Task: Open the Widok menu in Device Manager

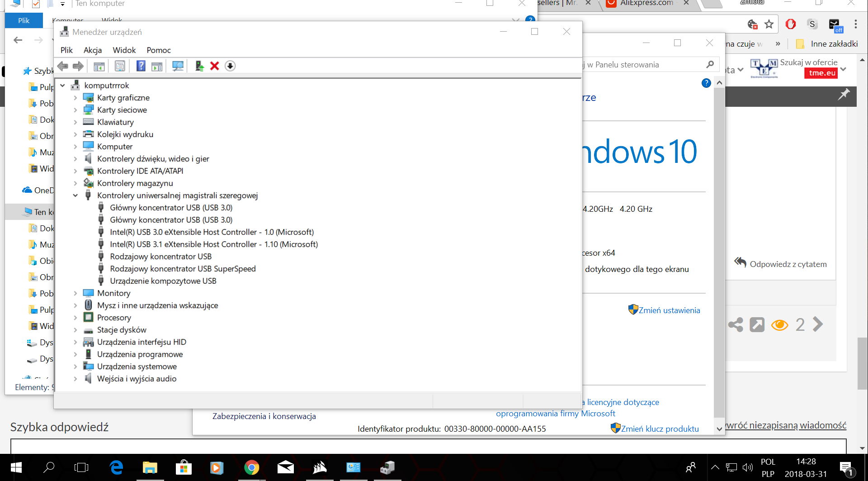Action: pos(124,50)
